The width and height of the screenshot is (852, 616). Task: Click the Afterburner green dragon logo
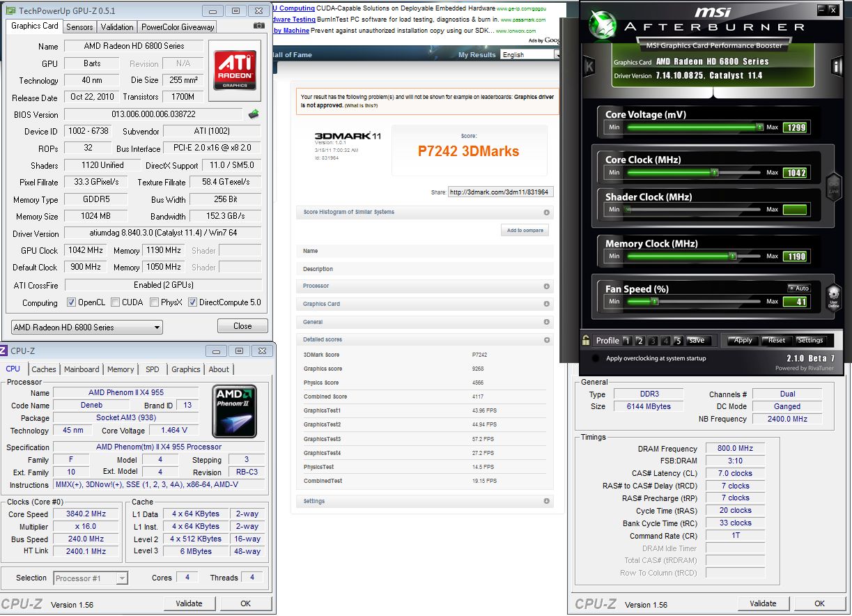[x=603, y=24]
